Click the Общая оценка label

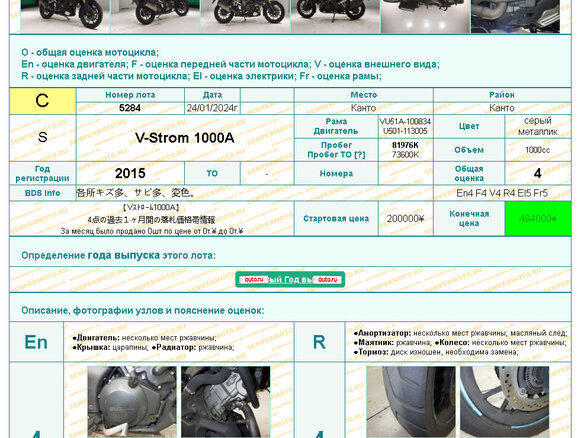(469, 174)
